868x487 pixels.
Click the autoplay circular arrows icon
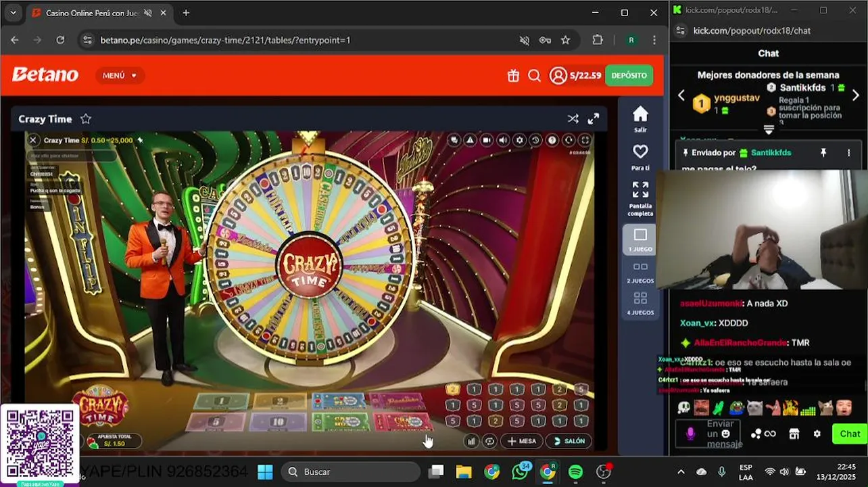pyautogui.click(x=490, y=441)
